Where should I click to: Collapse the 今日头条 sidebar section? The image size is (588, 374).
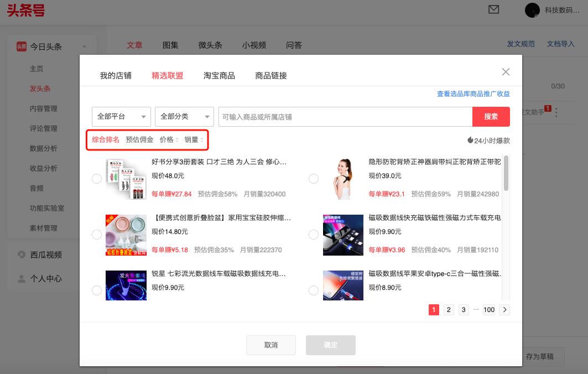pyautogui.click(x=85, y=46)
